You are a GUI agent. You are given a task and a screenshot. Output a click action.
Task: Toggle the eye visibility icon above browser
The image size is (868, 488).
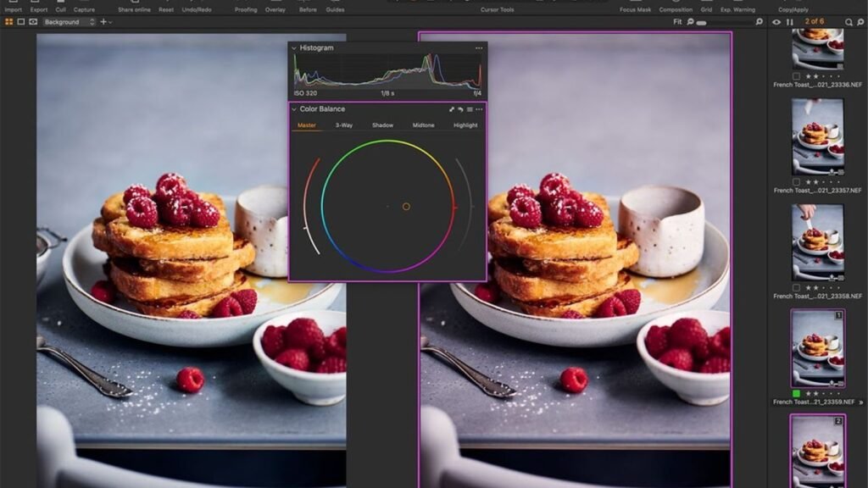(x=776, y=22)
